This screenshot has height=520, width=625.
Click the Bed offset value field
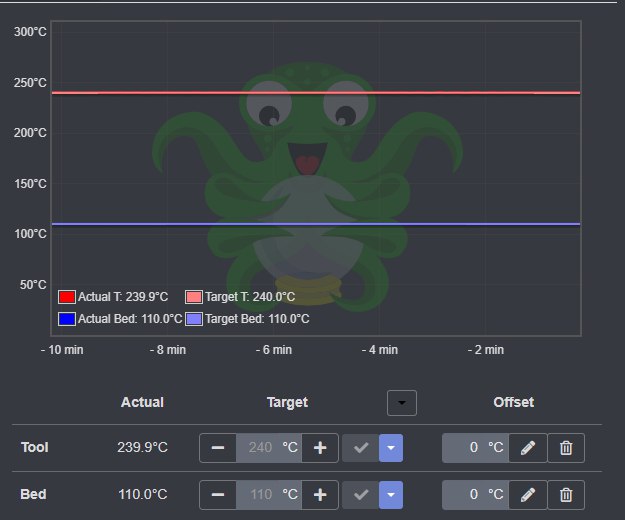tap(476, 495)
